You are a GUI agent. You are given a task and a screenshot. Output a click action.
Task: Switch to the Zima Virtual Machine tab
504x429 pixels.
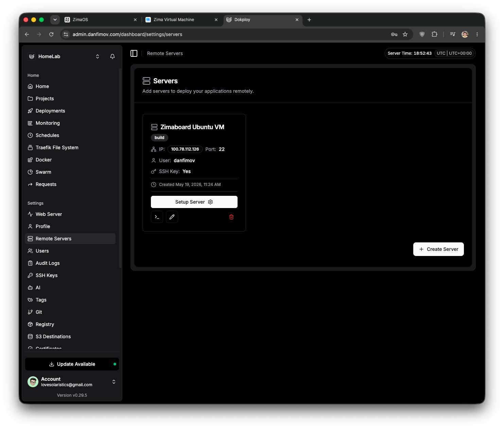(x=182, y=20)
